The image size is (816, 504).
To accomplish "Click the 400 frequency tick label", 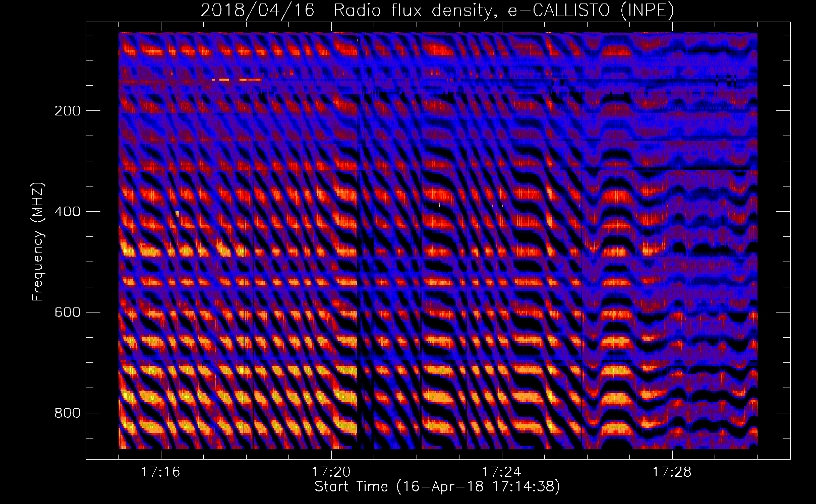I will click(68, 211).
